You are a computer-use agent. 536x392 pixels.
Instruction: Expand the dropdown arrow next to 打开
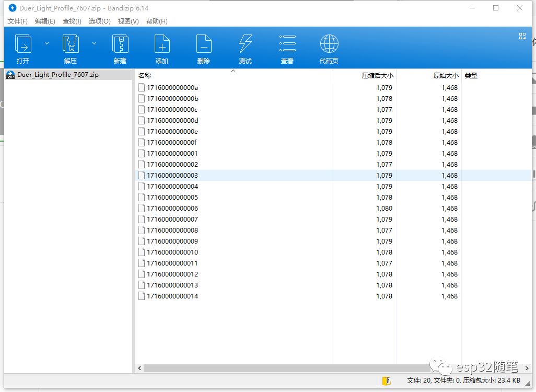click(47, 43)
